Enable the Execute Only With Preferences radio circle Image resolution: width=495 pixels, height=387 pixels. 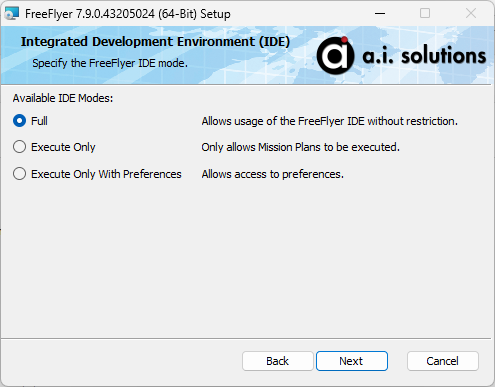(19, 174)
